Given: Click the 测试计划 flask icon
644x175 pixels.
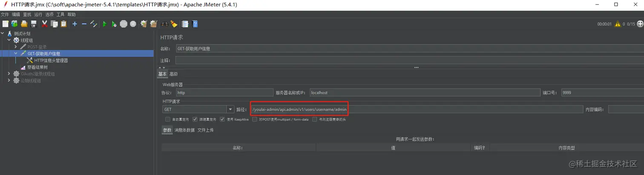Looking at the screenshot, I should pos(10,34).
